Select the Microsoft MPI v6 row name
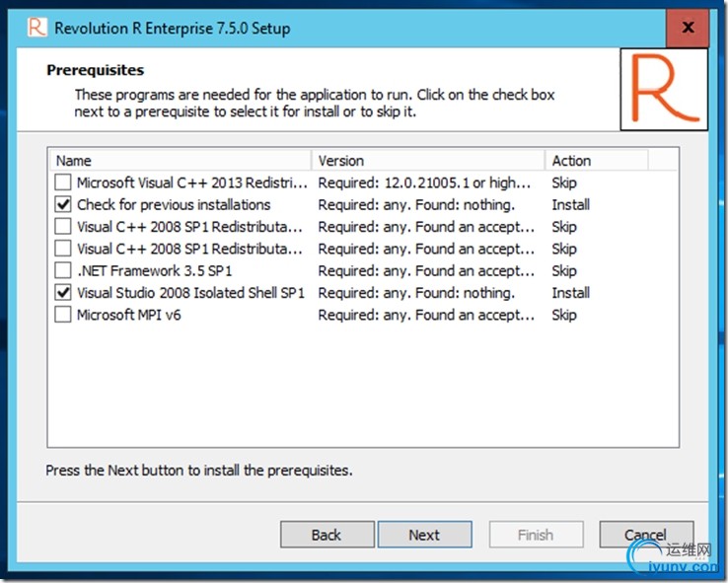 [129, 316]
